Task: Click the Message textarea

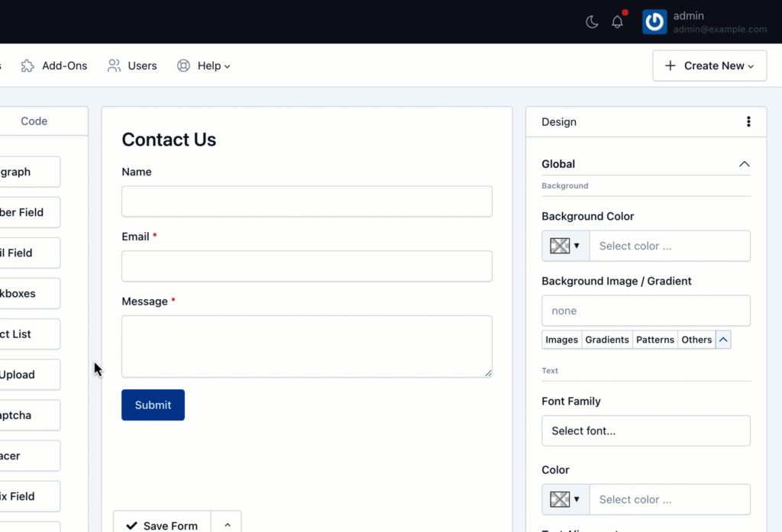Action: tap(307, 347)
